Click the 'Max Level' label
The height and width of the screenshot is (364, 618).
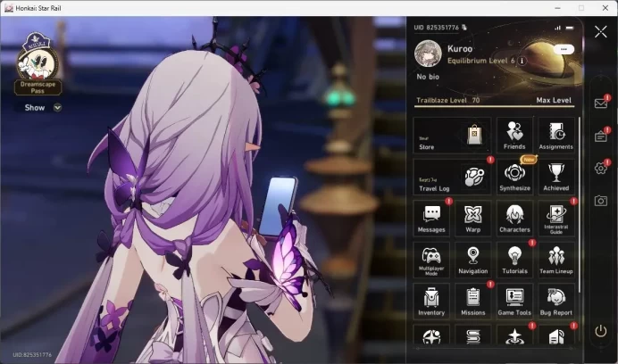point(554,100)
